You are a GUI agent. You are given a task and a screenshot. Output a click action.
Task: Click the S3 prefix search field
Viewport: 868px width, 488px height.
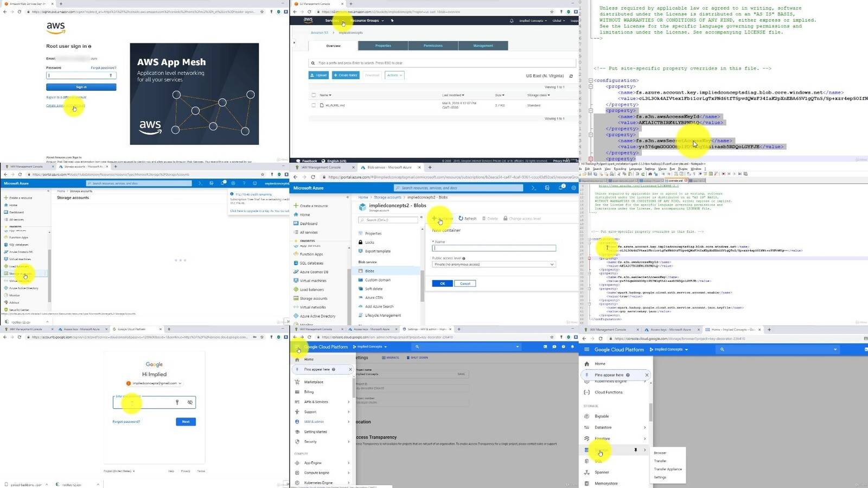pyautogui.click(x=442, y=63)
